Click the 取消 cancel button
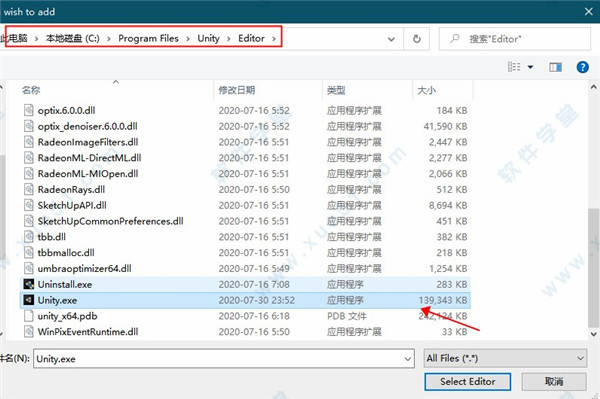Viewport: 600px width, 399px height. (554, 381)
